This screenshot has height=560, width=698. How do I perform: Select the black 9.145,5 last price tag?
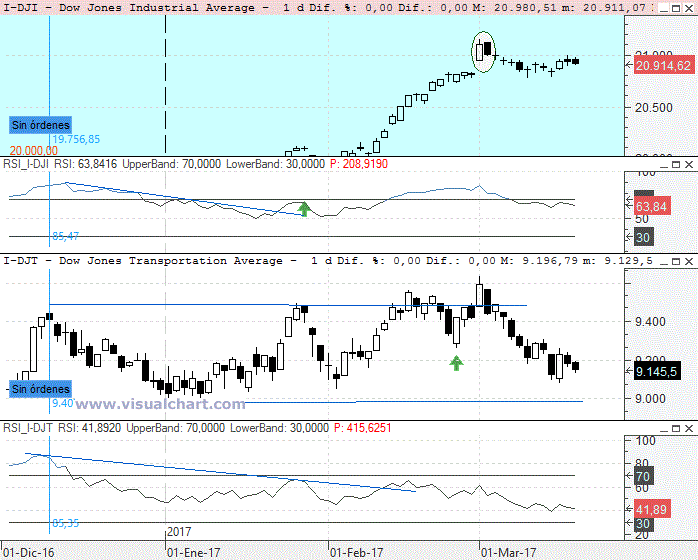(657, 372)
